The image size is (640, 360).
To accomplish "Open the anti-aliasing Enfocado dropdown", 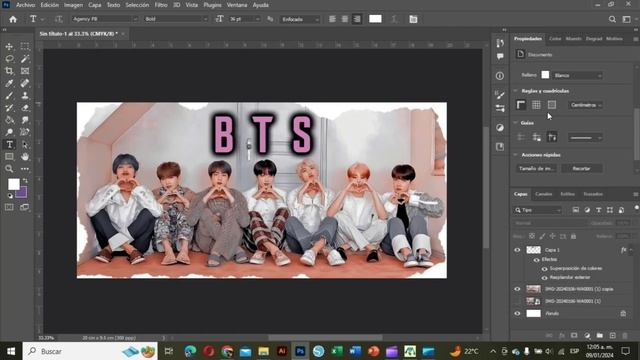I will [300, 19].
